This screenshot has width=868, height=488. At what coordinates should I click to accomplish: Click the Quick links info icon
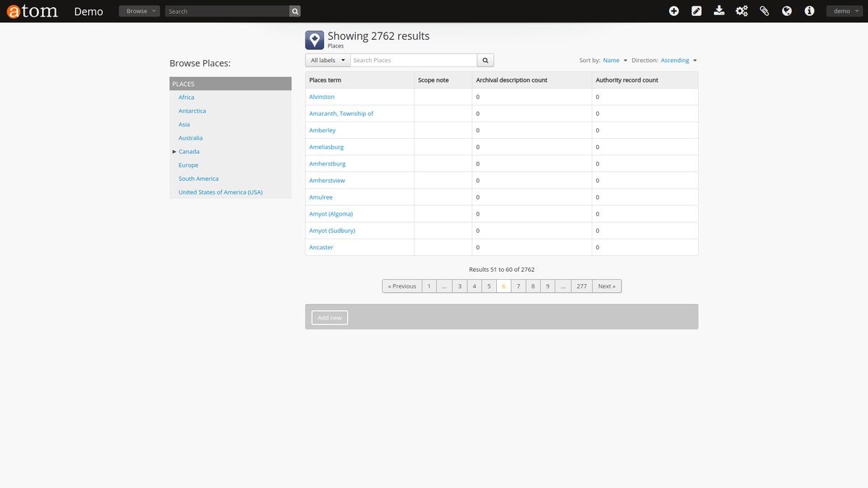tap(809, 11)
